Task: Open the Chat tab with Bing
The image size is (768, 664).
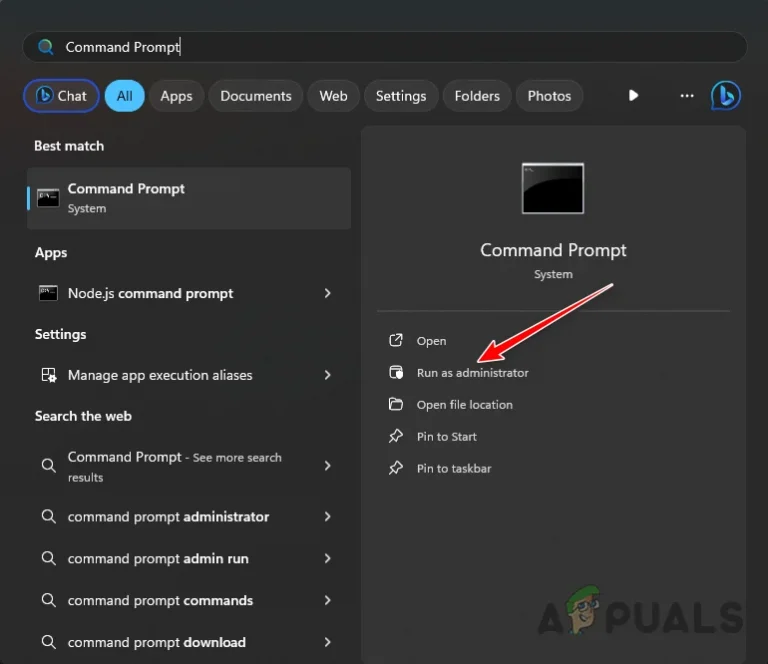Action: (x=61, y=96)
